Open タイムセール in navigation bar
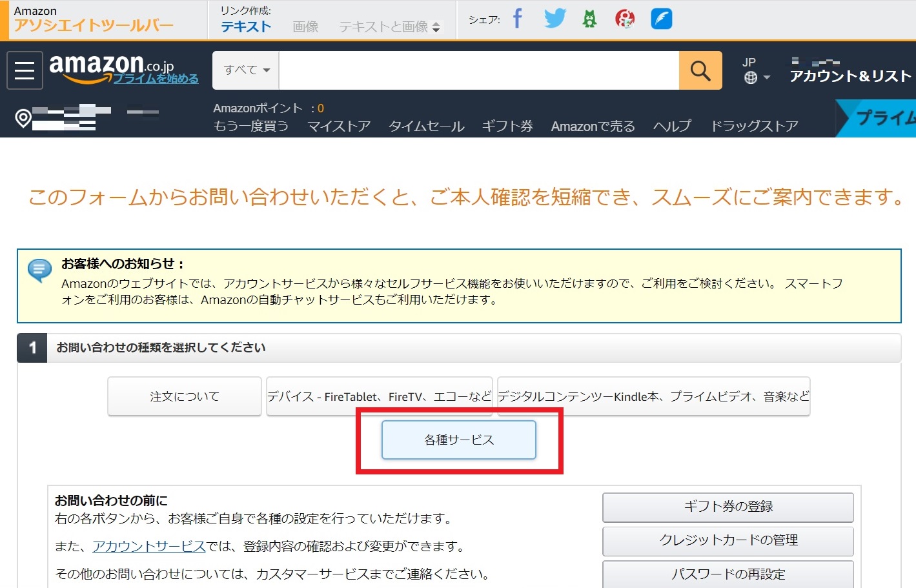 click(426, 126)
